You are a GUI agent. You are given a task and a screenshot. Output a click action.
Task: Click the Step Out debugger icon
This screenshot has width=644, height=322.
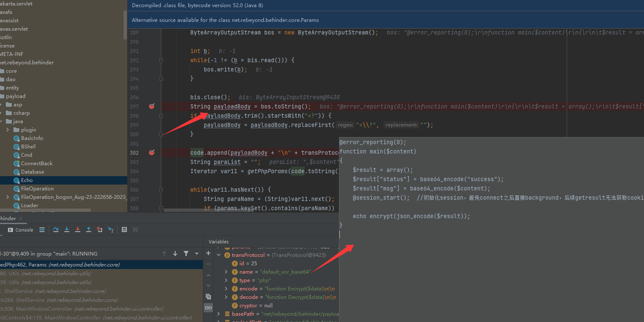[89, 230]
